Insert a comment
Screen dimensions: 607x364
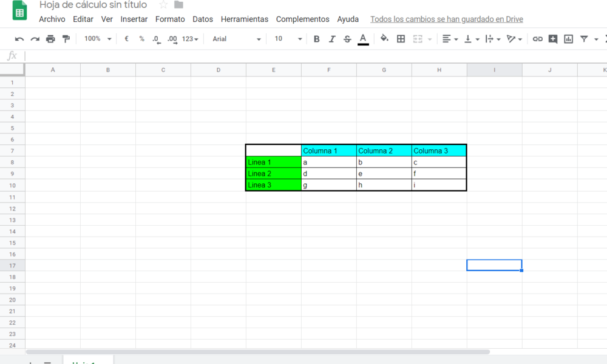coord(554,38)
